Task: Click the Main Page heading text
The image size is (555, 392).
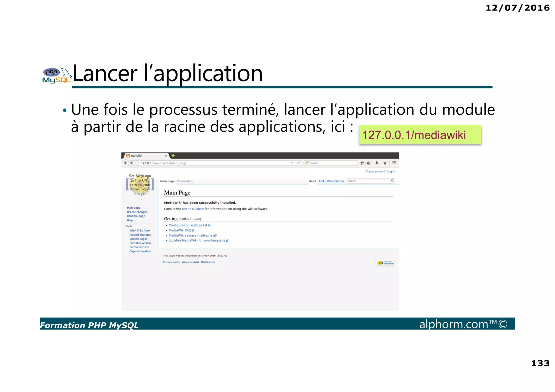Action: (177, 193)
